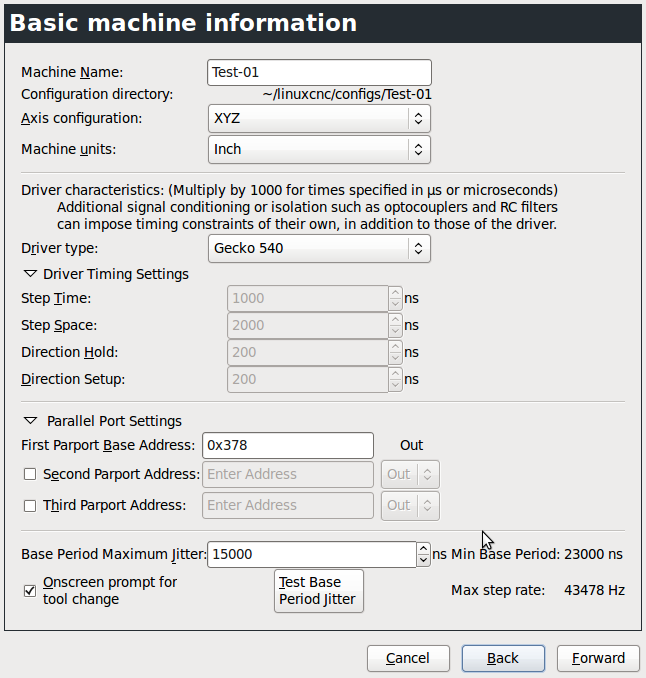
Task: Click the Step Space value field
Action: [308, 325]
